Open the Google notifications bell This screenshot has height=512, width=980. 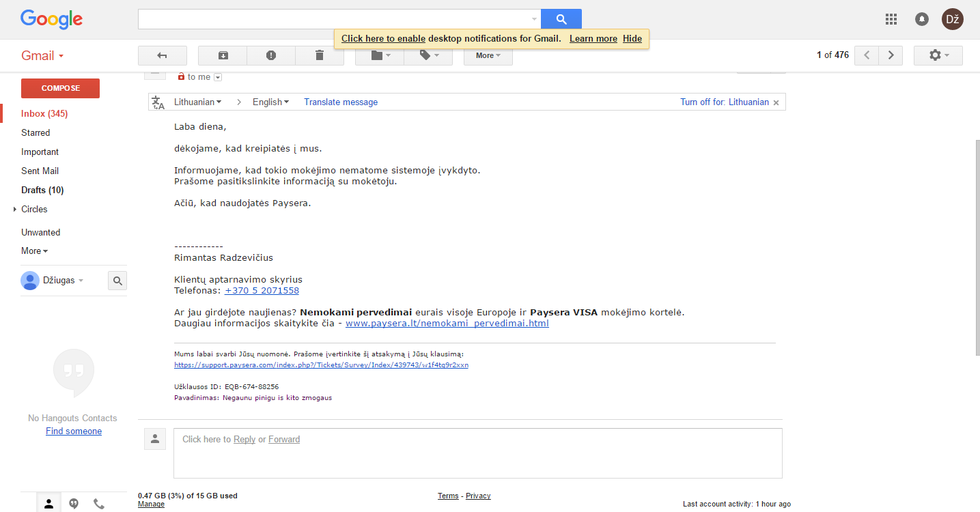[922, 19]
